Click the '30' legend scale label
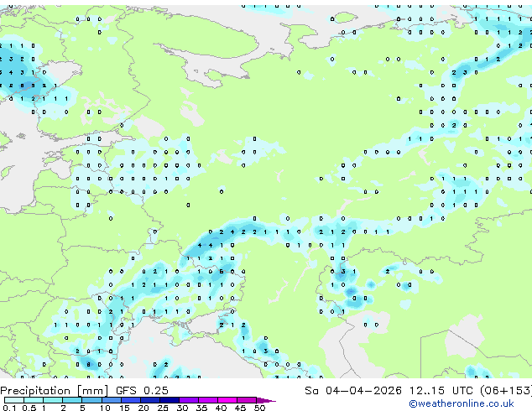 pyautogui.click(x=182, y=408)
